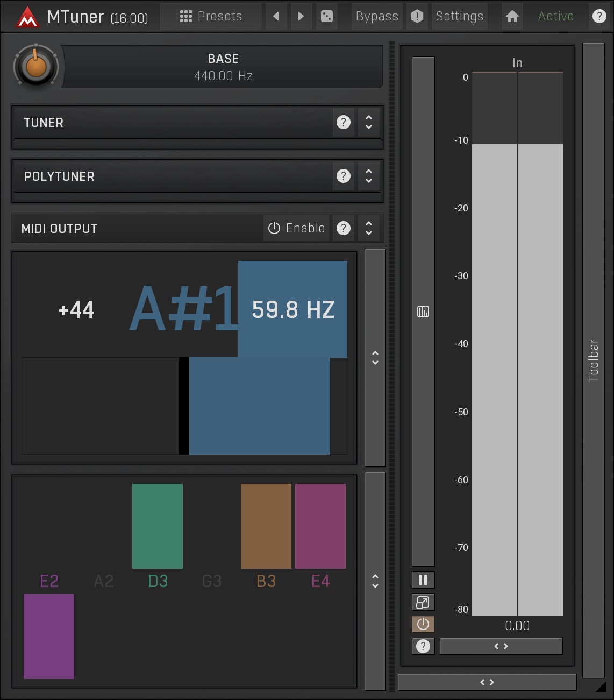Open help for MIDI OUTPUT section
The height and width of the screenshot is (700, 614).
point(344,228)
